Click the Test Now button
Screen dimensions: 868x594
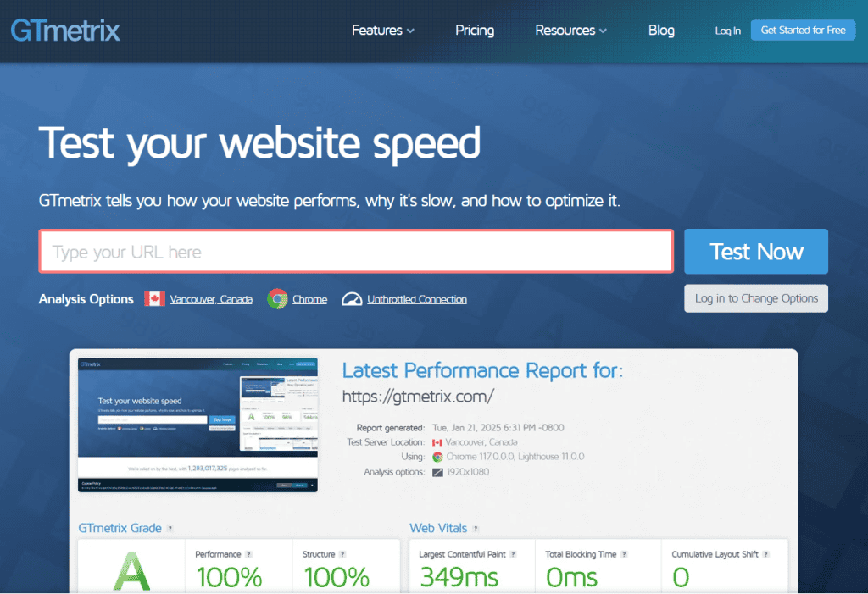click(756, 252)
